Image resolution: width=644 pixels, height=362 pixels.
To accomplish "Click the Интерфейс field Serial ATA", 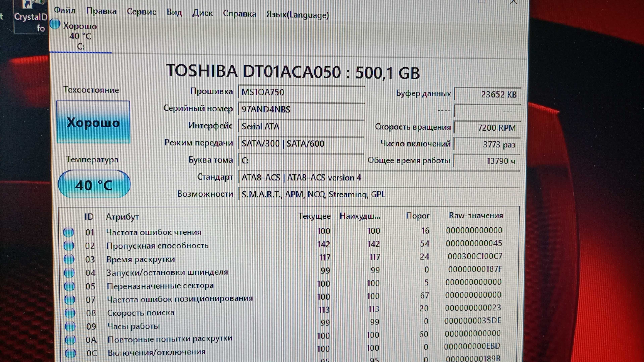I will click(301, 126).
